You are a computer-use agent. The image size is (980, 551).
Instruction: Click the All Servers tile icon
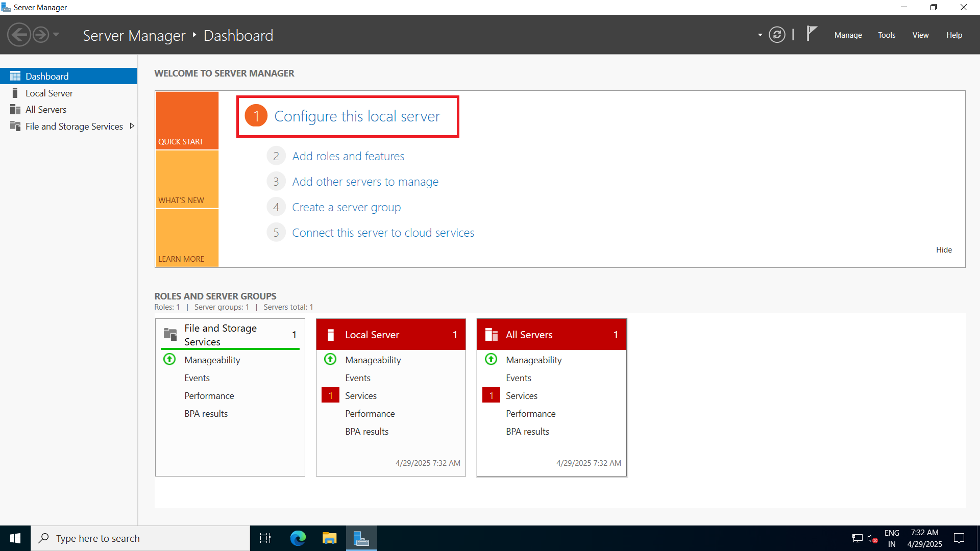pos(492,335)
